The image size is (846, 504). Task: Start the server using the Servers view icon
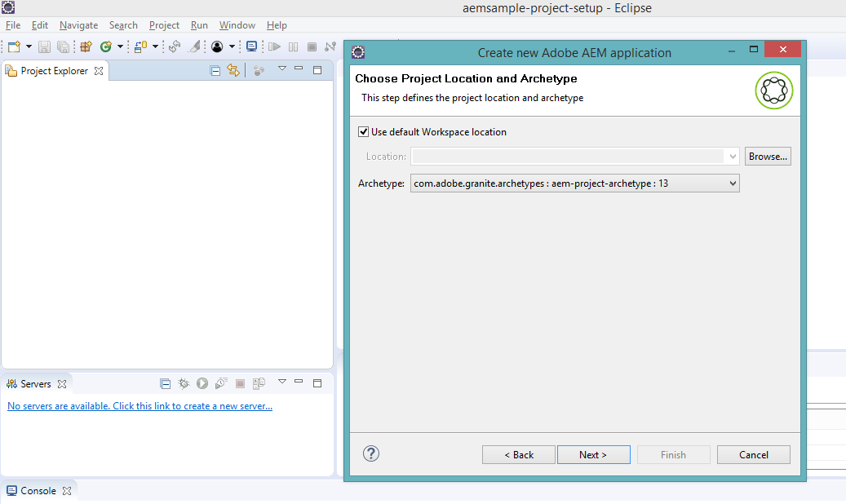point(202,383)
